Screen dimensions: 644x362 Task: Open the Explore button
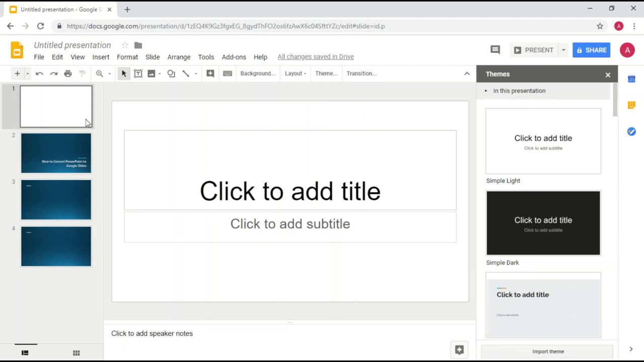pos(459,350)
